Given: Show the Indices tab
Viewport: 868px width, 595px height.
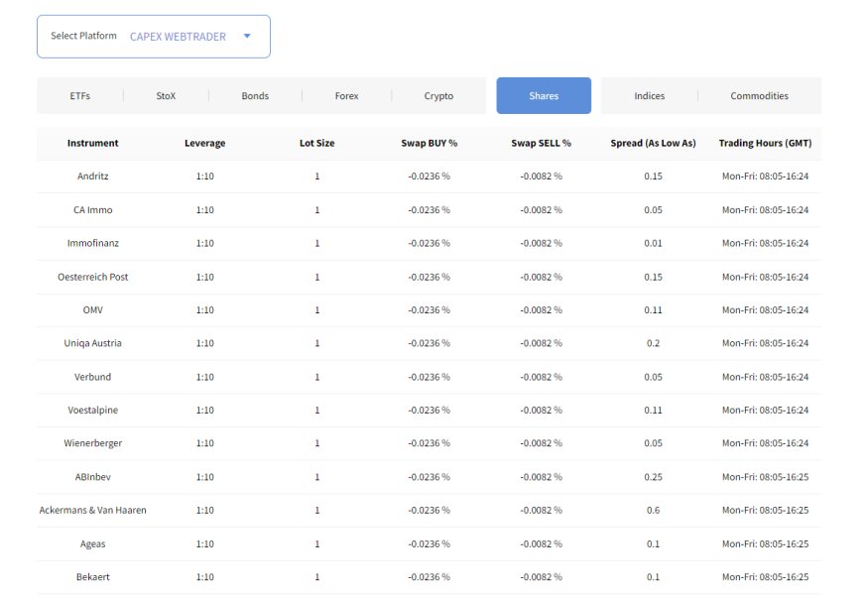Looking at the screenshot, I should coord(650,96).
